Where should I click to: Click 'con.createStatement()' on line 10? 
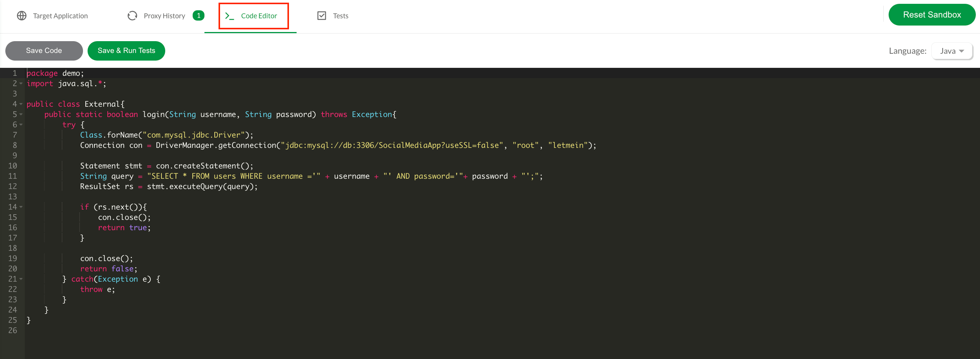(x=202, y=166)
